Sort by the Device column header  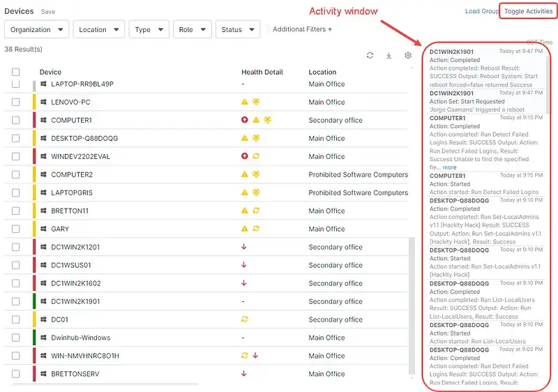pyautogui.click(x=50, y=73)
